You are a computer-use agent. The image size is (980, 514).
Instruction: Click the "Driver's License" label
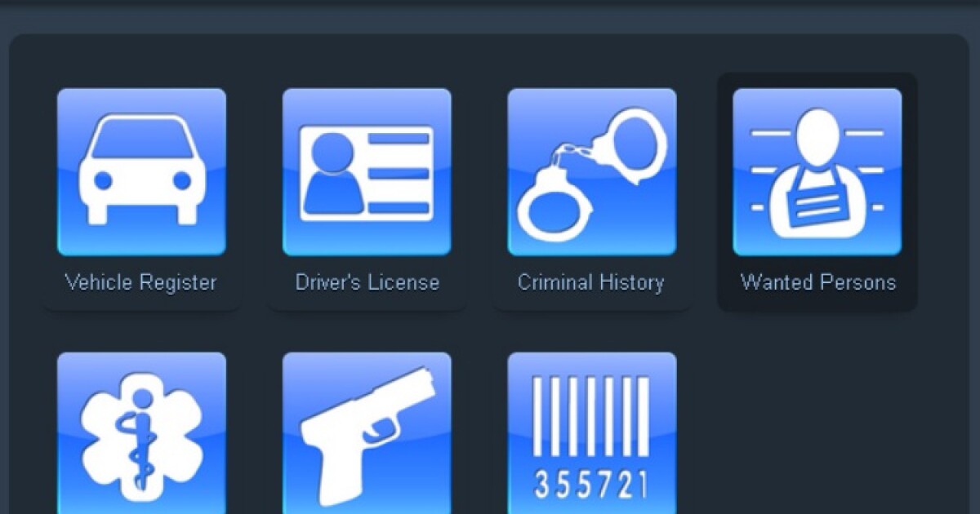point(367,282)
